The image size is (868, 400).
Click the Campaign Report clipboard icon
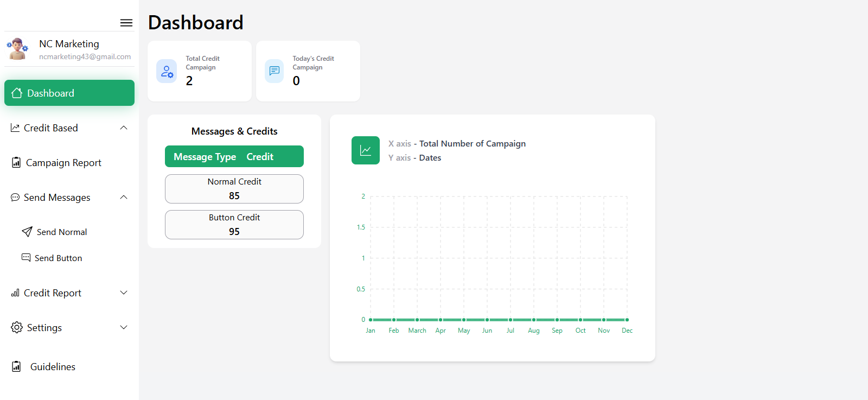16,162
